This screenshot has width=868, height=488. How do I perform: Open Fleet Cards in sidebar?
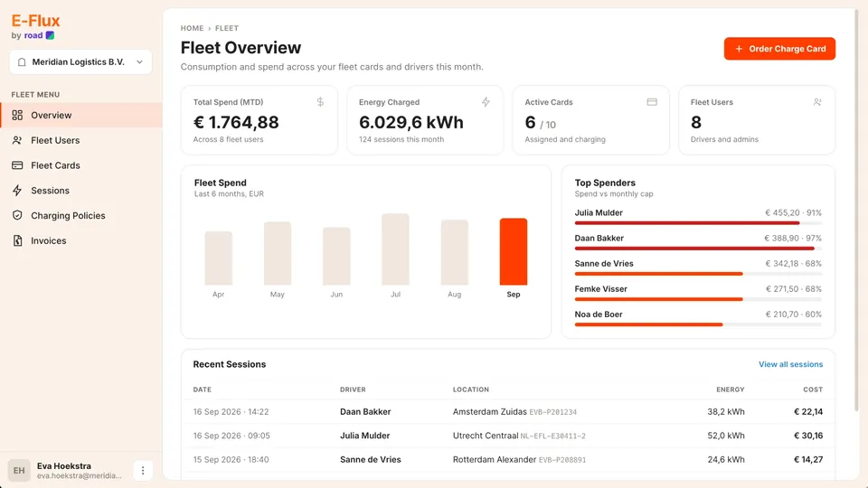pyautogui.click(x=80, y=164)
